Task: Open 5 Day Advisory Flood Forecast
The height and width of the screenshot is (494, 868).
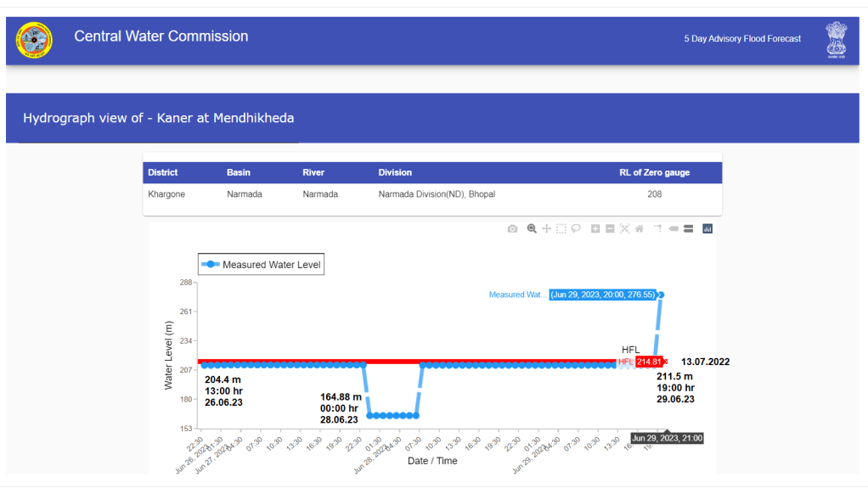Action: tap(742, 39)
